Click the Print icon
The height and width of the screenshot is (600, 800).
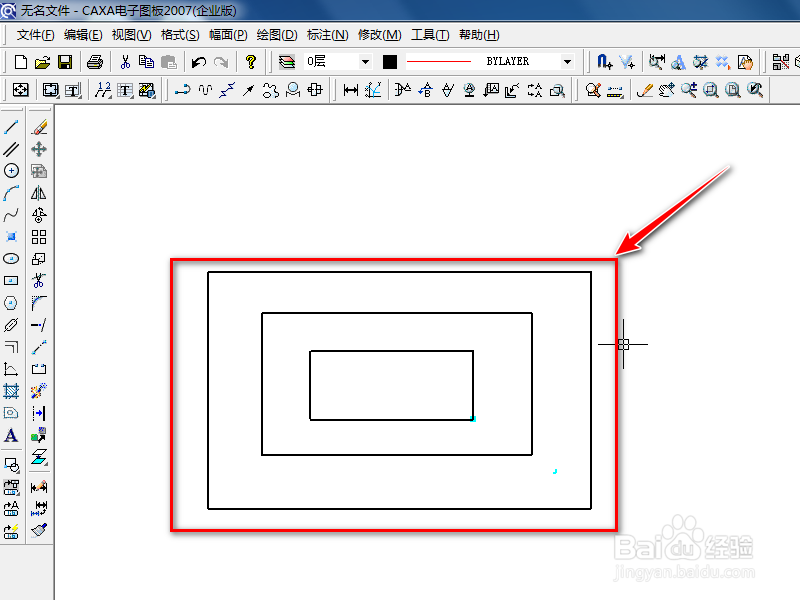pos(95,62)
